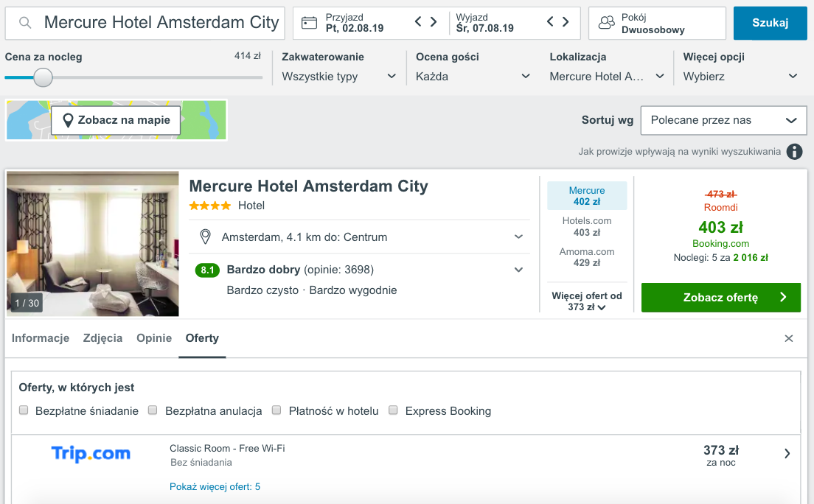Move arrival date one day later
Image resolution: width=814 pixels, height=504 pixels.
[x=434, y=22]
